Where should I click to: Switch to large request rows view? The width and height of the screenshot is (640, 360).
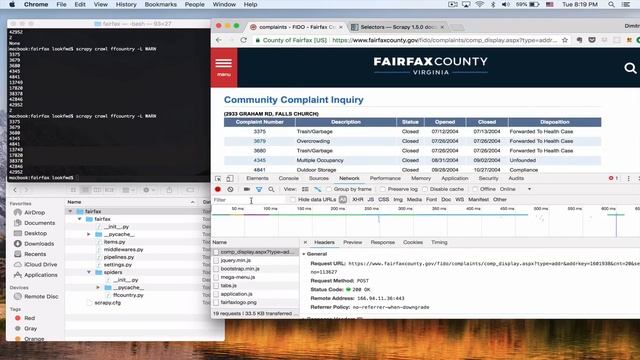pos(305,189)
